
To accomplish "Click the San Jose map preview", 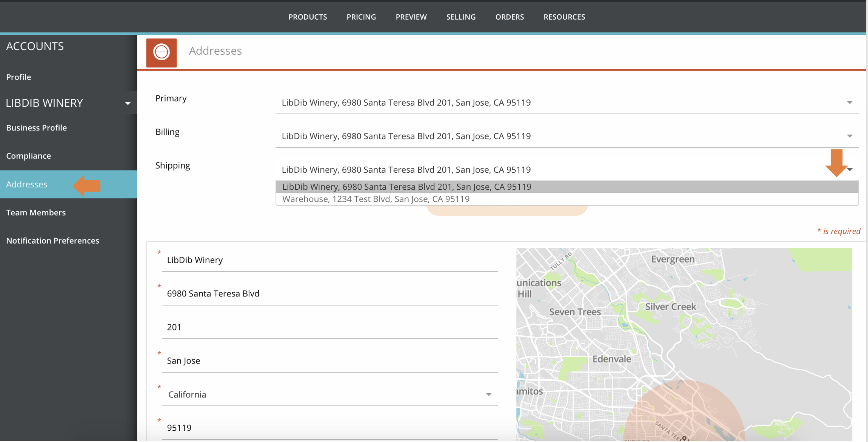I will tap(684, 344).
